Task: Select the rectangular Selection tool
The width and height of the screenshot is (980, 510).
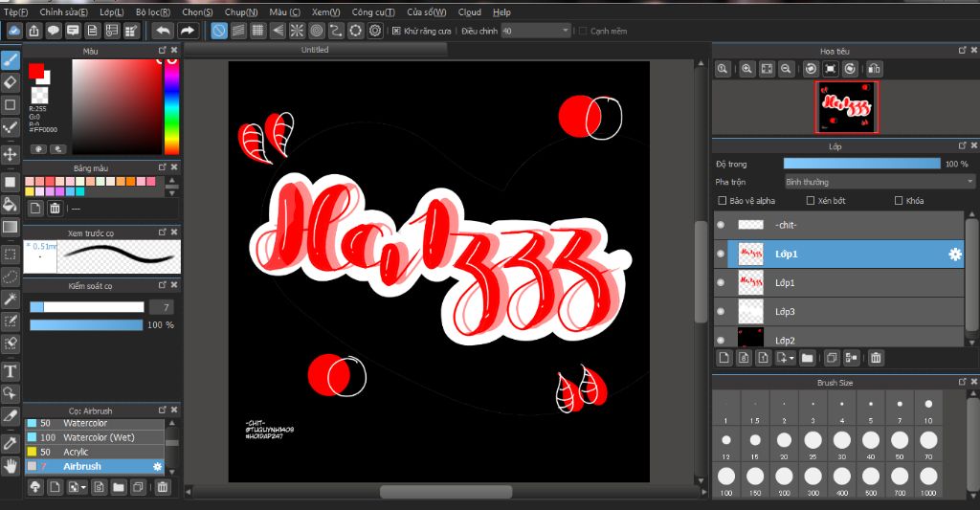Action: pos(10,255)
